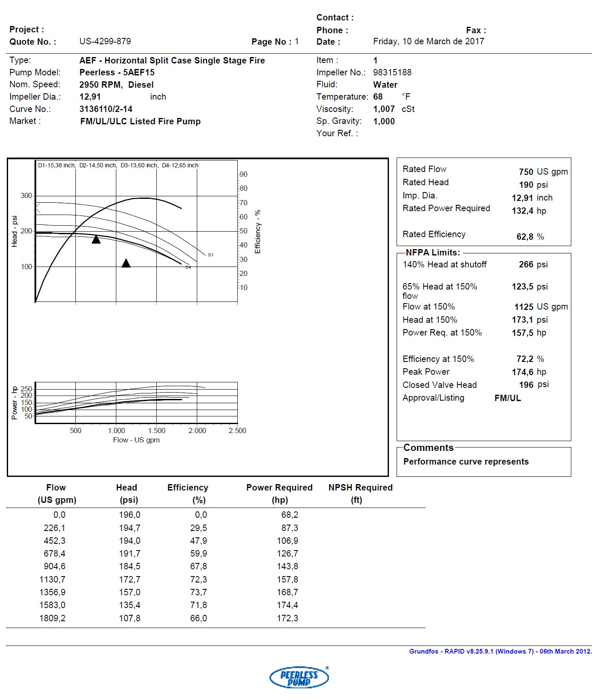Image resolution: width=596 pixels, height=700 pixels.
Task: Select the power cell 174,4
Action: [288, 605]
